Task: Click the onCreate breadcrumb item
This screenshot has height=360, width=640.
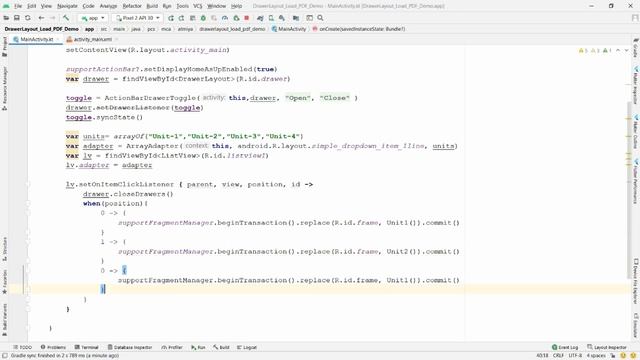Action: click(x=359, y=29)
